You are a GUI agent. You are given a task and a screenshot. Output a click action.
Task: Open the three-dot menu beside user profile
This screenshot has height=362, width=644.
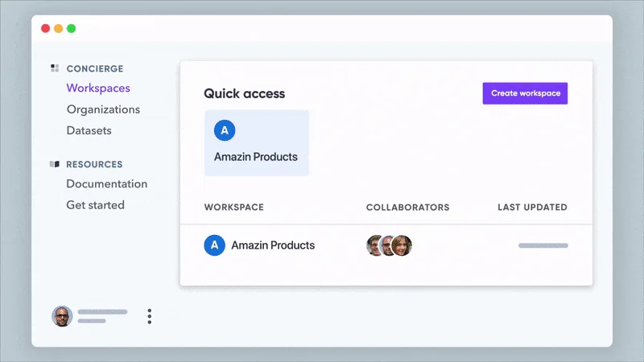[x=150, y=316]
